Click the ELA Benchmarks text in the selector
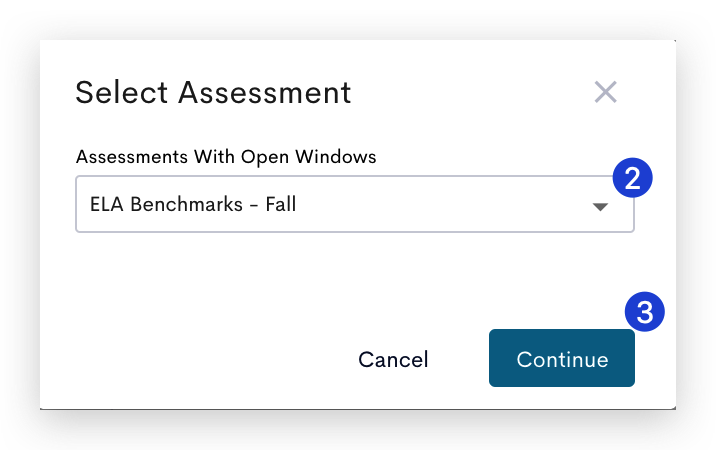This screenshot has height=450, width=716. [x=166, y=204]
